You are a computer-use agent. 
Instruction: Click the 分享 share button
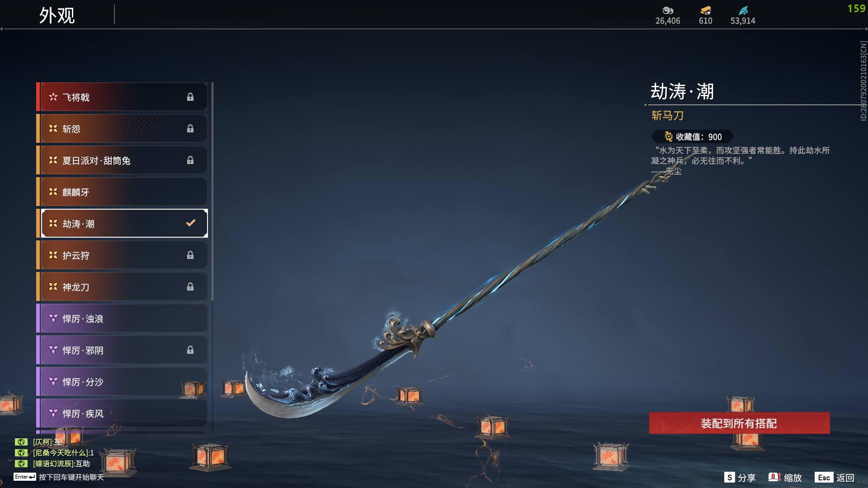tap(740, 478)
